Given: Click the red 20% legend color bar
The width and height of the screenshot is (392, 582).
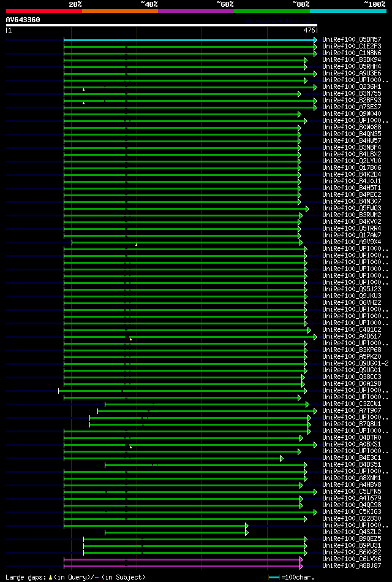Looking at the screenshot, I should (x=43, y=11).
